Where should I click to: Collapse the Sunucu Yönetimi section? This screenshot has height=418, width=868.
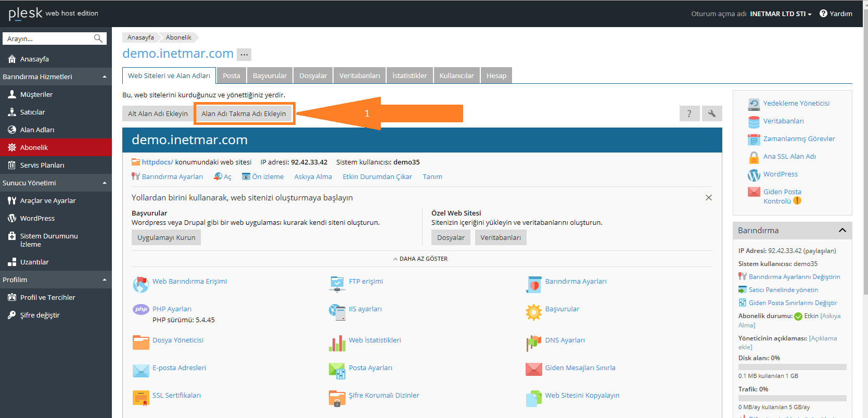coord(105,183)
